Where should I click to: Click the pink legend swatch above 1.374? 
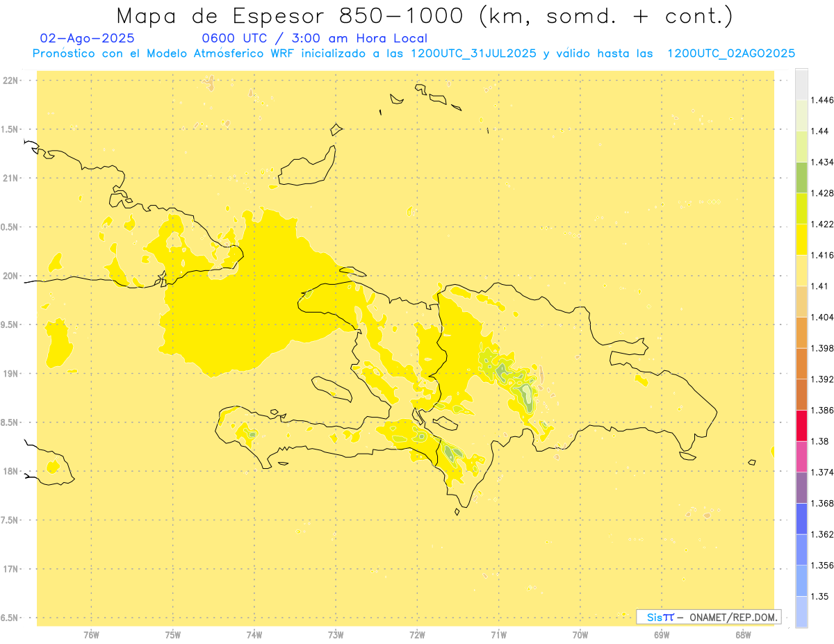(801, 456)
